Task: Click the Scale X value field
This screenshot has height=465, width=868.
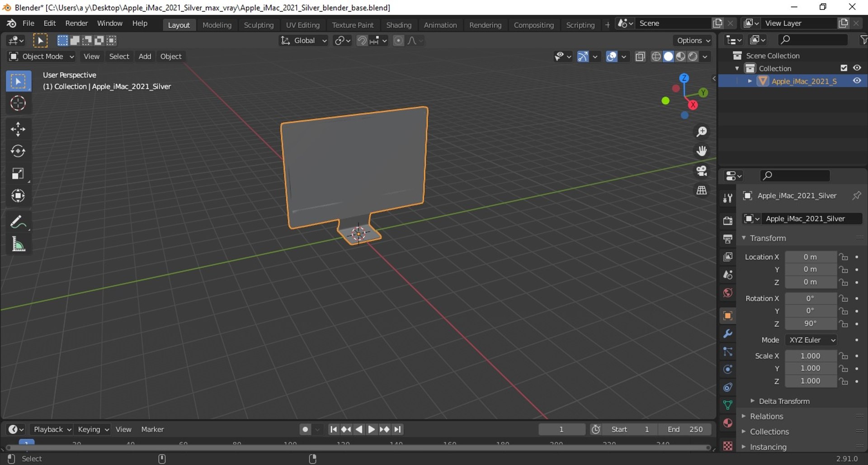Action: tap(811, 356)
